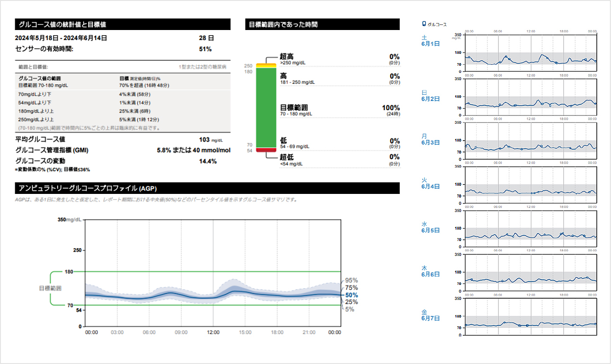Image resolution: width=611 pixels, height=364 pixels.
Task: Click the グルコース値の統計値と目標値 section header
Action: pyautogui.click(x=122, y=24)
